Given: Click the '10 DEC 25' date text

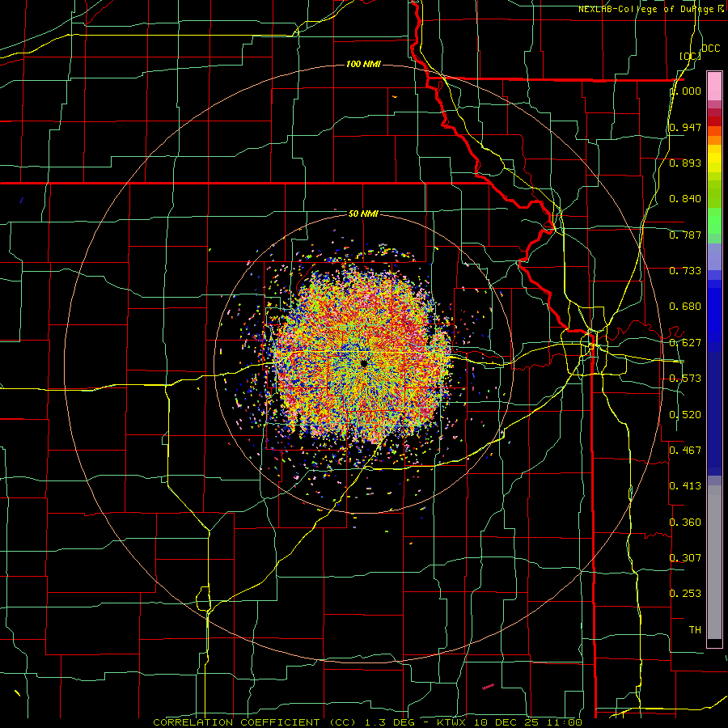Looking at the screenshot, I should click(506, 722).
